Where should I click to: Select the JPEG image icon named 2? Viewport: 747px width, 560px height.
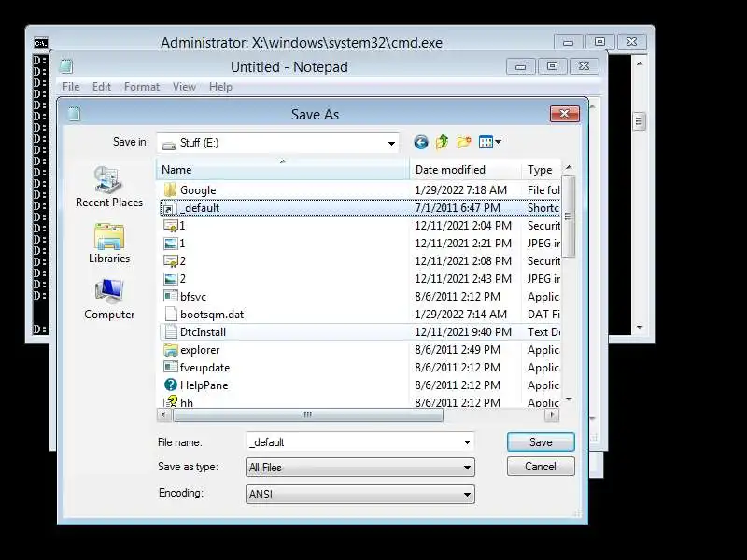(x=170, y=278)
